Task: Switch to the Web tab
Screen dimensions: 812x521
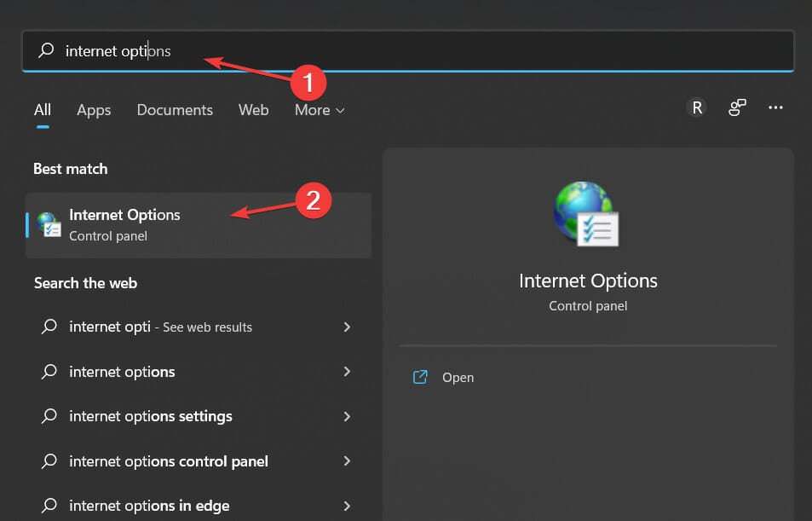Action: click(x=253, y=110)
